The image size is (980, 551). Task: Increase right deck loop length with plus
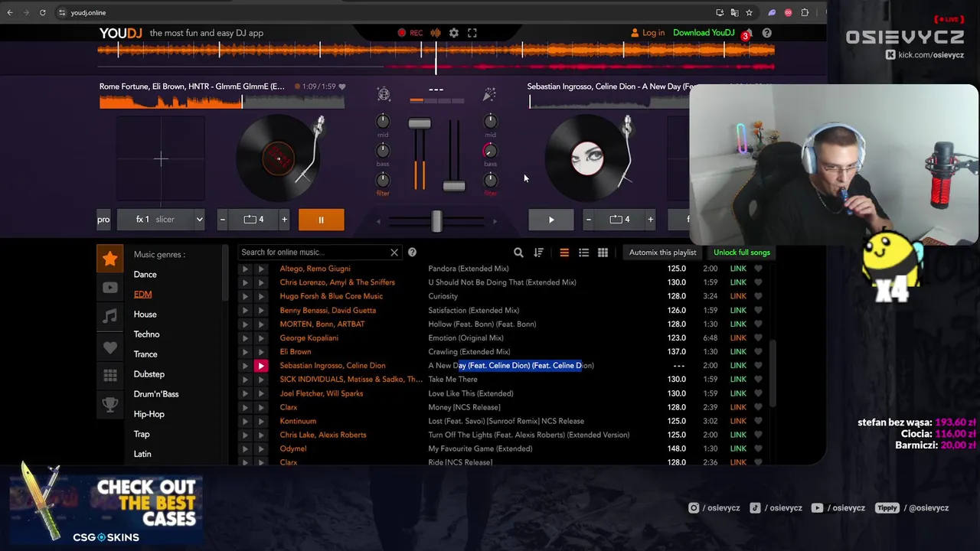[x=650, y=220]
